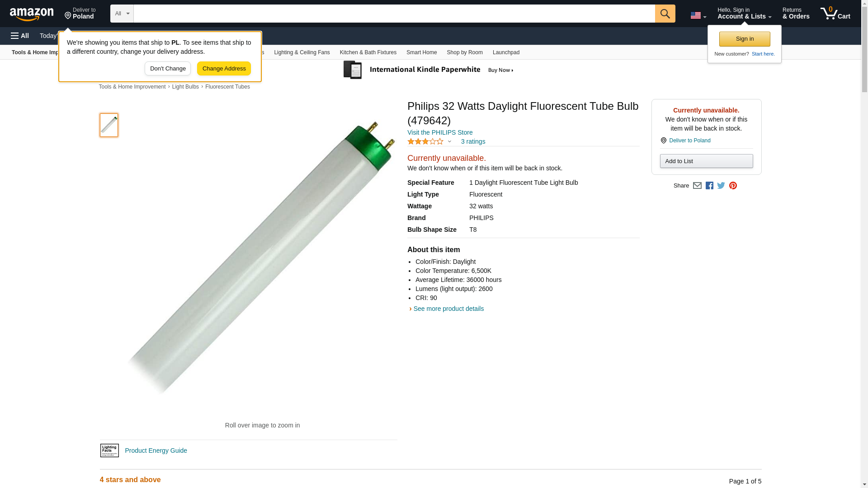868x488 pixels.
Task: Click the Add to List button
Action: coord(706,161)
